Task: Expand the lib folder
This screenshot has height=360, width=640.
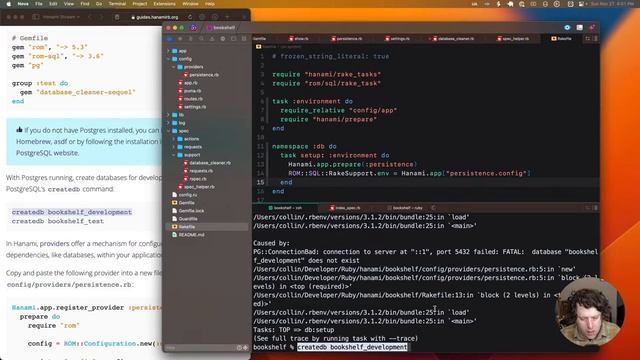Action: [x=169, y=115]
